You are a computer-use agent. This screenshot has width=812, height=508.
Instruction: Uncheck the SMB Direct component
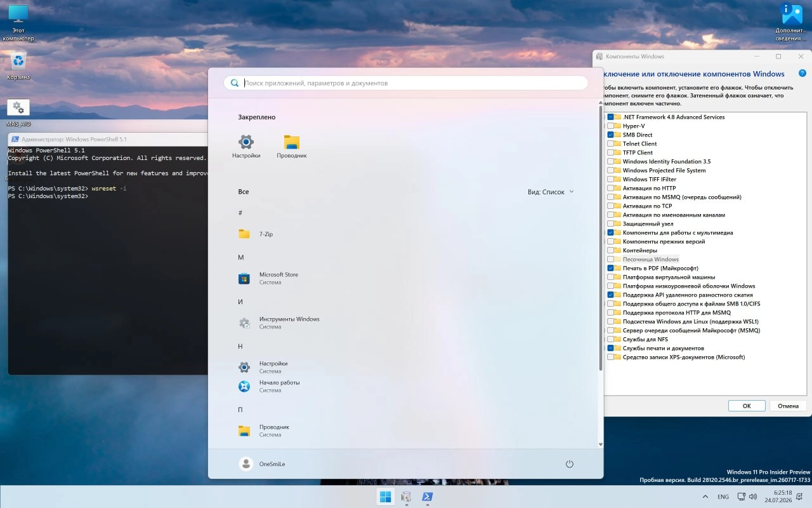[x=610, y=135]
